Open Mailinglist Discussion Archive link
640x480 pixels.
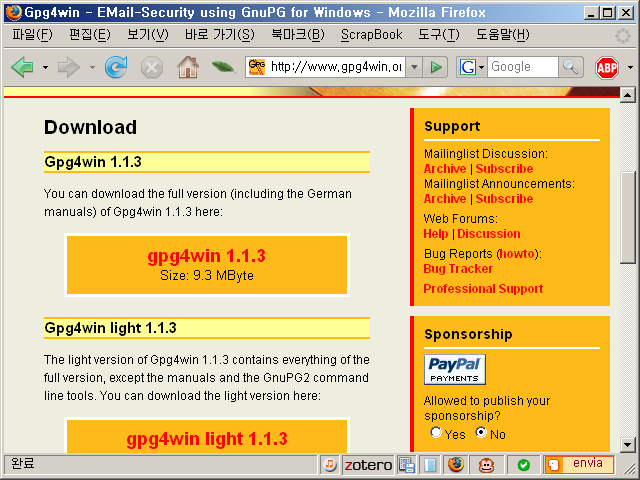click(445, 169)
